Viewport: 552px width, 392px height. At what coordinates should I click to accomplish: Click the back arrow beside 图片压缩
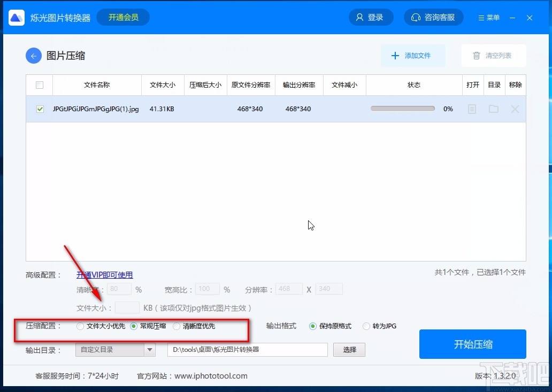coord(33,56)
